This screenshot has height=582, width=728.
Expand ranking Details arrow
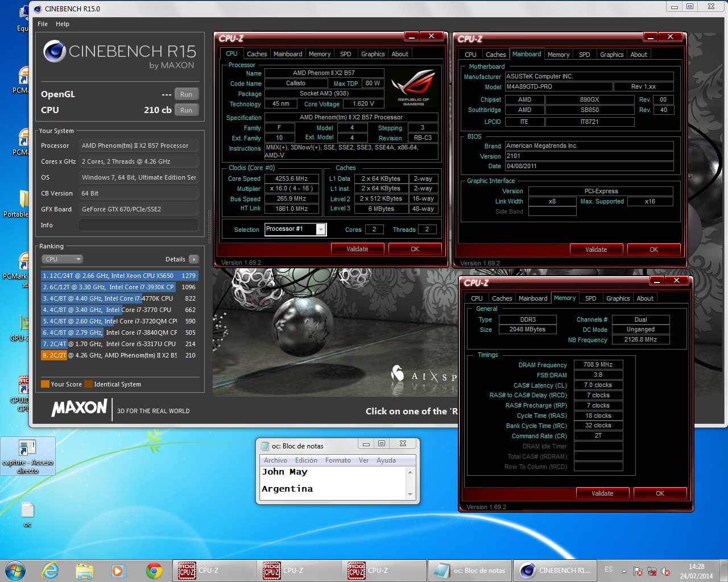coord(193,259)
